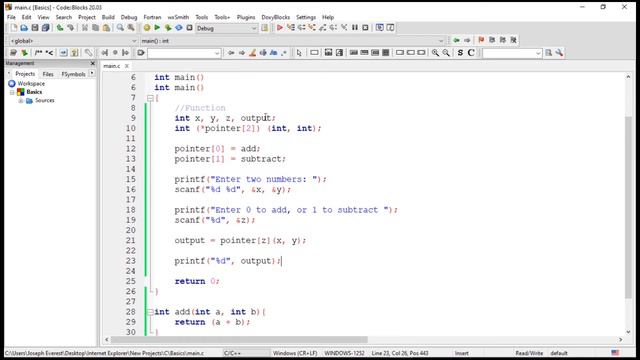Abort the build with the stop icon
This screenshot has height=360, width=640.
pos(189,28)
